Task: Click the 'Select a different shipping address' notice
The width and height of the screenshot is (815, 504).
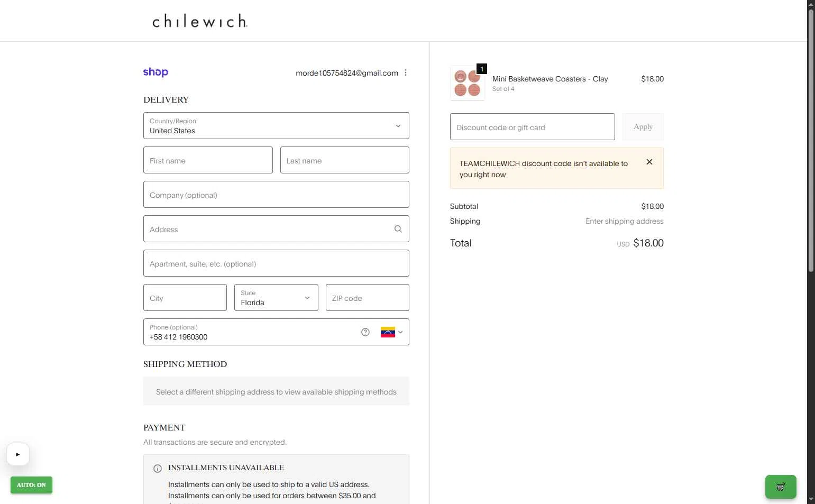Action: [276, 391]
